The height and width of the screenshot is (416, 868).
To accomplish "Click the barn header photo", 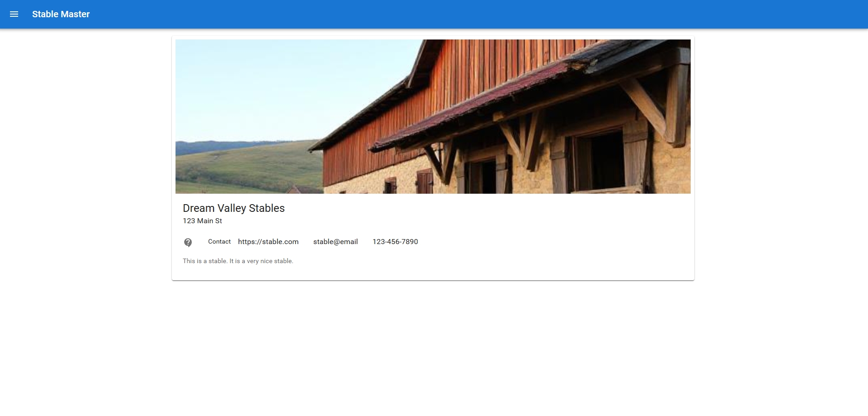I will [433, 117].
